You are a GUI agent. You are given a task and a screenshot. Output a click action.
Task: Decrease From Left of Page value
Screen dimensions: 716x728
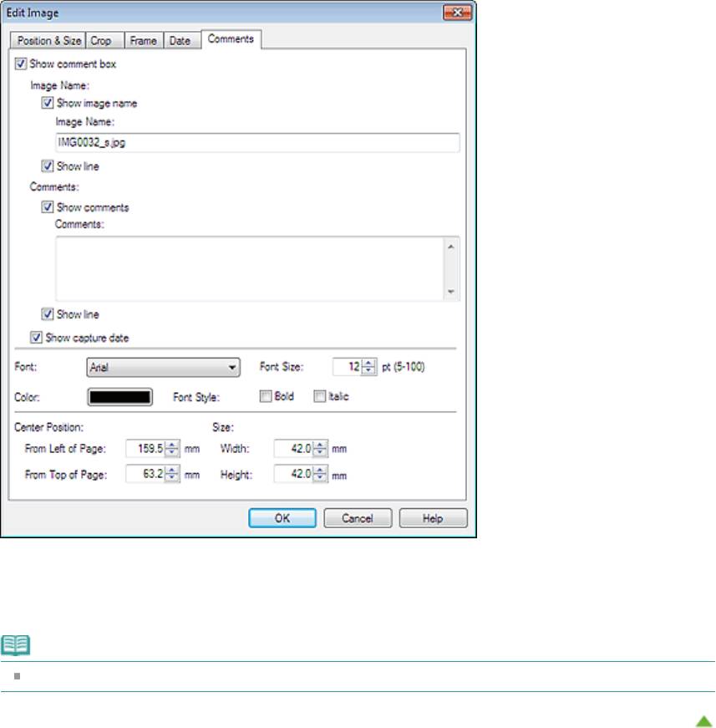172,452
